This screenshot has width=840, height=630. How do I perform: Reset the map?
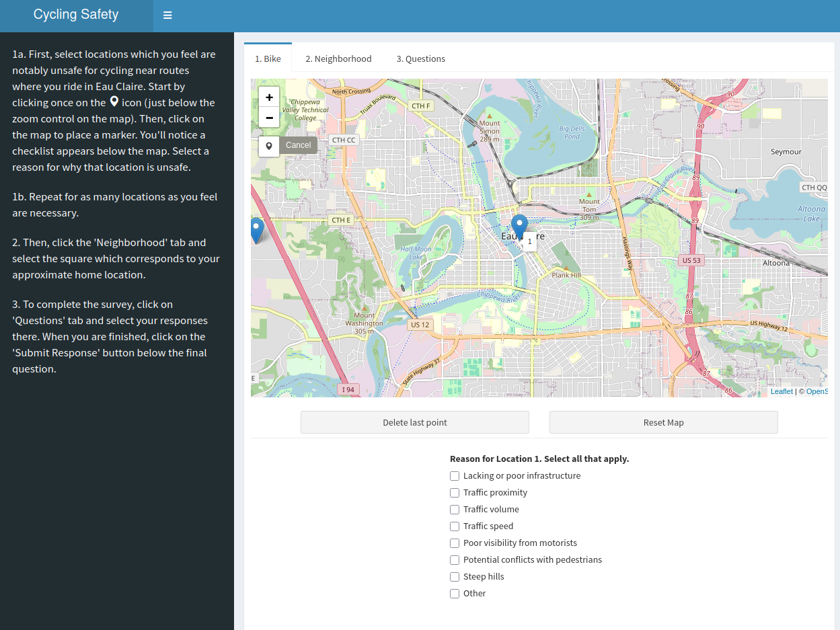point(664,422)
